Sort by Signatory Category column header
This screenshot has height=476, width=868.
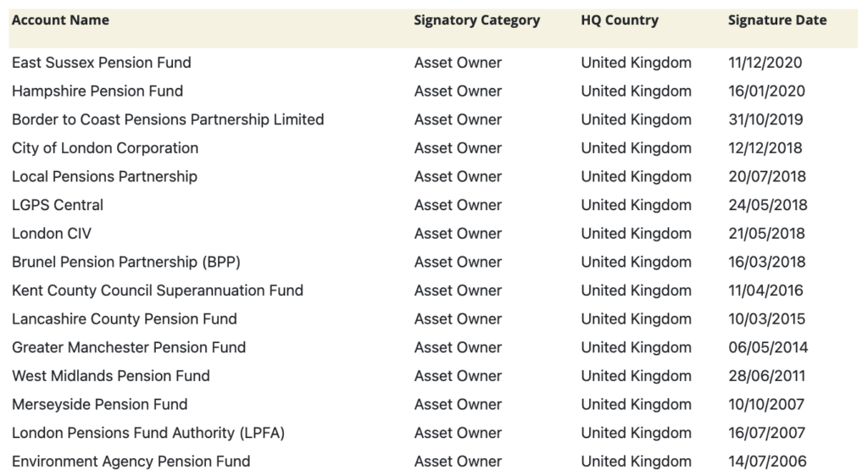476,20
